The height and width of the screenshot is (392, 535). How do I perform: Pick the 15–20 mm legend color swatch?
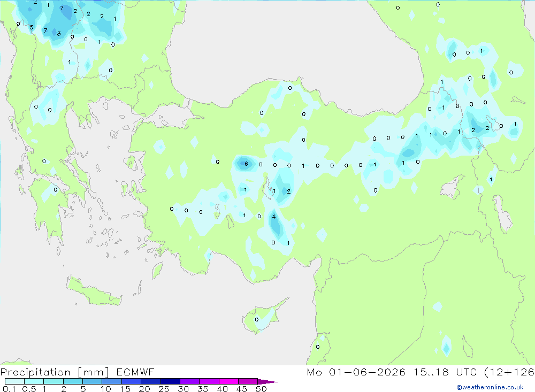pos(131,381)
